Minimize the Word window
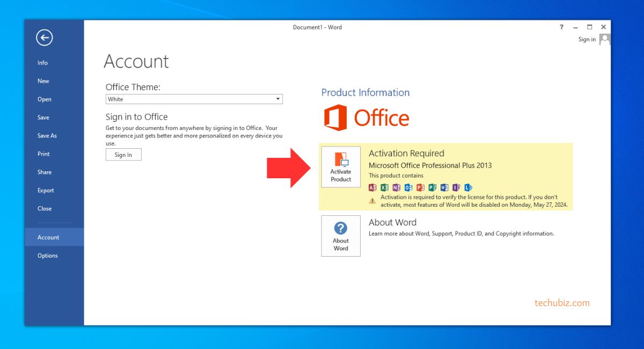 [575, 27]
